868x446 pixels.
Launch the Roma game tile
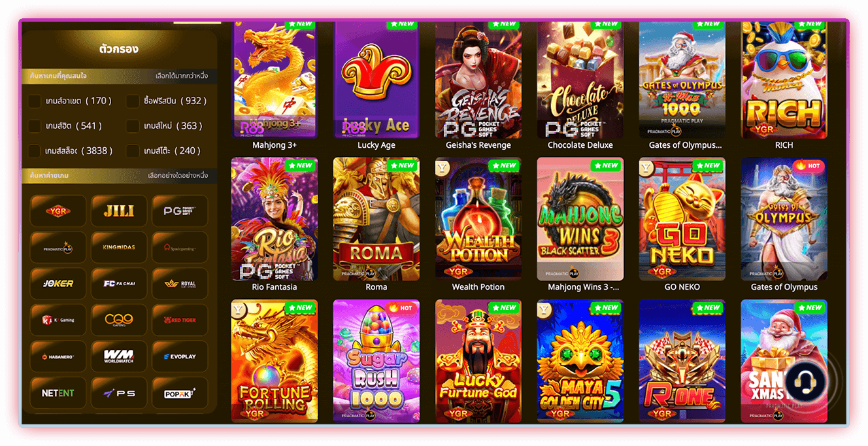376,218
